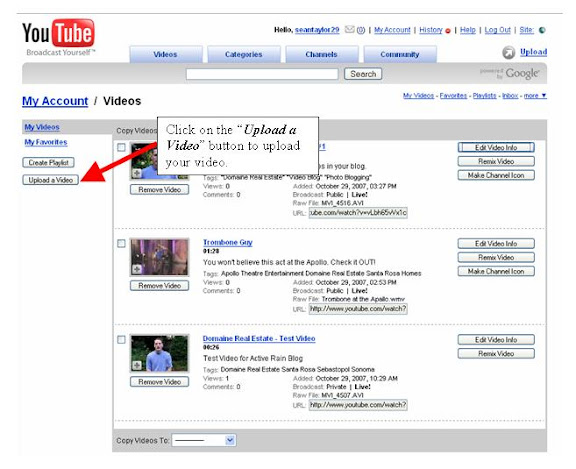Edit Video Info for Trombone Guy

496,243
